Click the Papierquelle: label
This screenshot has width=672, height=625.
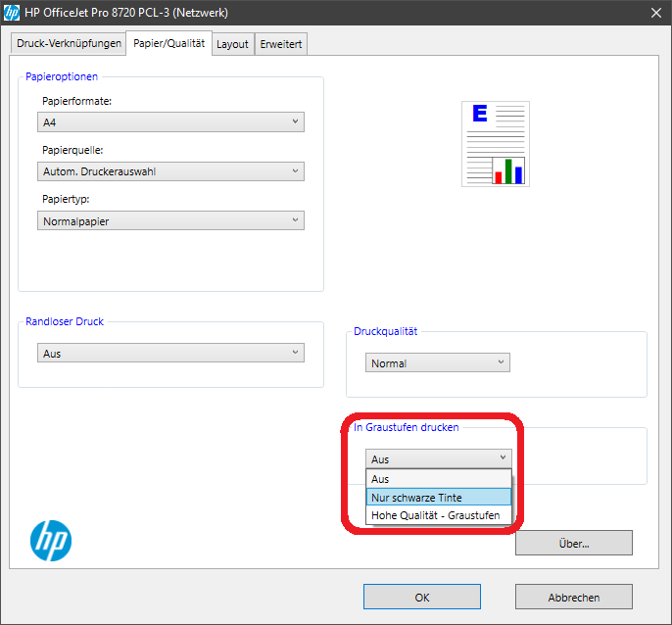[72, 150]
